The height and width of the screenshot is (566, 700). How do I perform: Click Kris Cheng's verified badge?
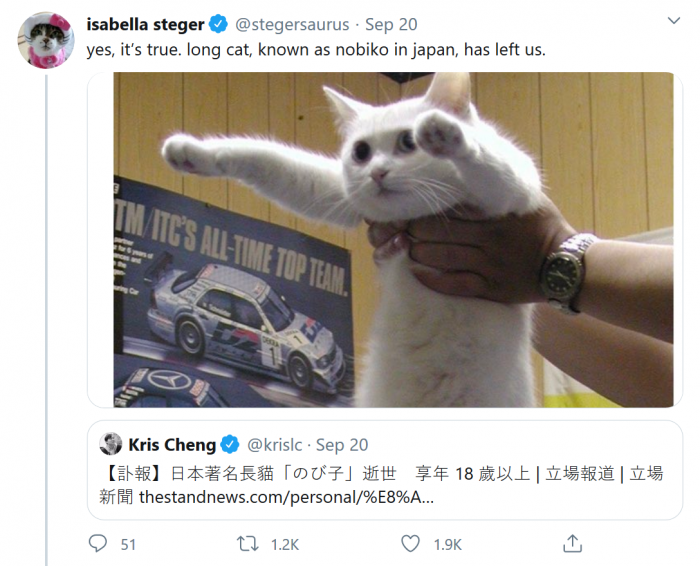(230, 445)
